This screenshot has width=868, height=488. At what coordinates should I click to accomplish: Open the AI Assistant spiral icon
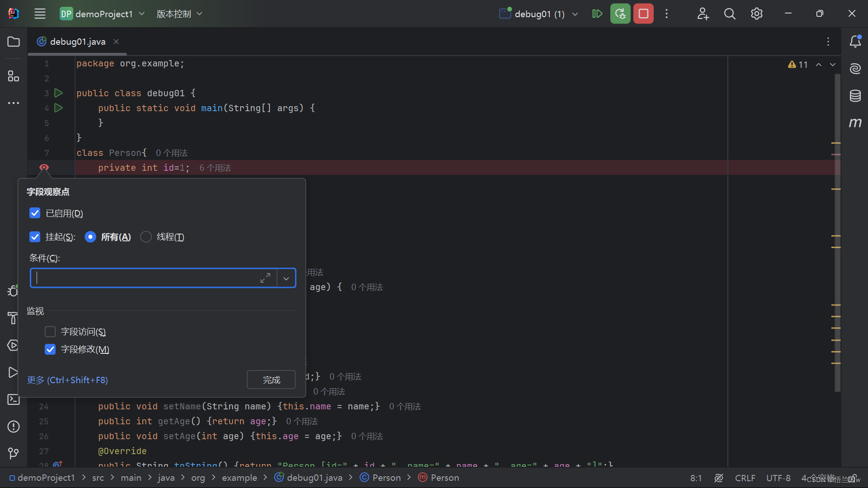point(855,69)
